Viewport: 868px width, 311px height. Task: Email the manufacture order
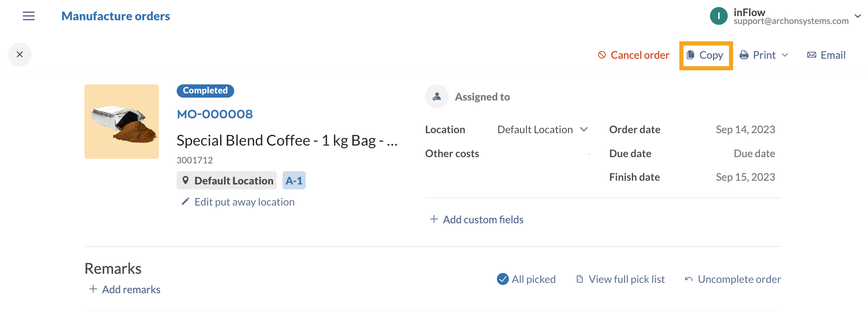pyautogui.click(x=826, y=55)
